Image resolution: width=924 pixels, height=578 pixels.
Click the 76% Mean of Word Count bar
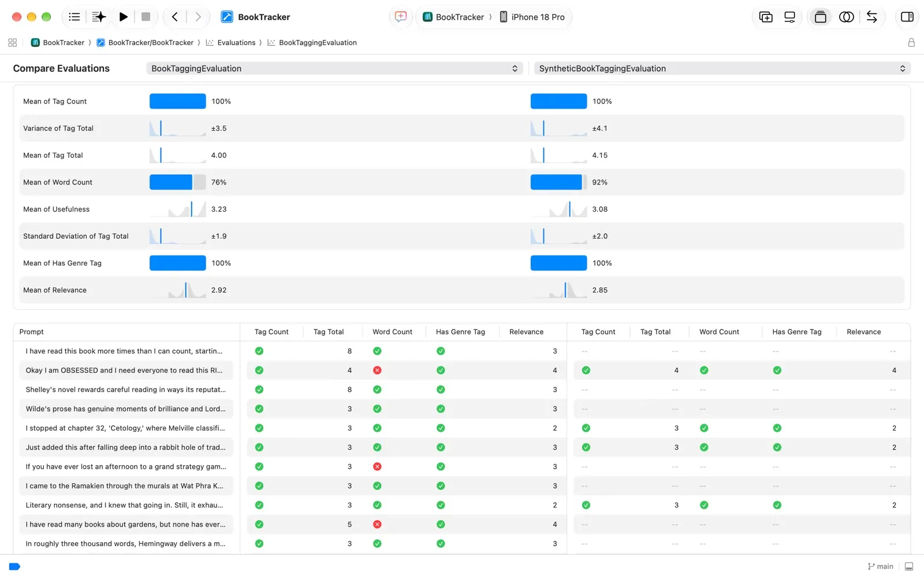177,182
